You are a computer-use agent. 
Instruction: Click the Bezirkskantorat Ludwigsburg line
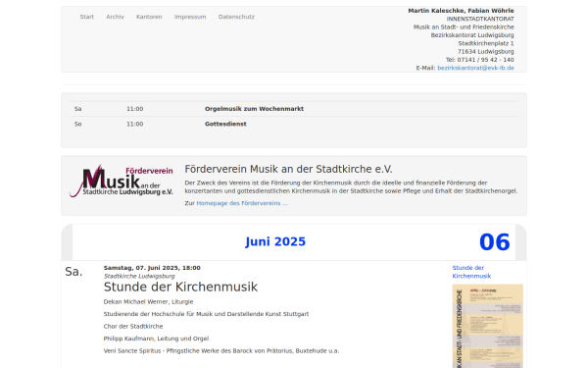click(x=472, y=35)
